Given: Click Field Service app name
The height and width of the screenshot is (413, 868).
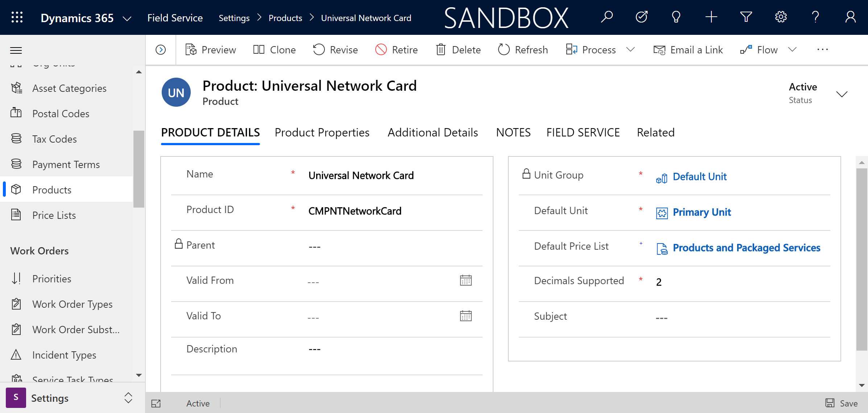Looking at the screenshot, I should click(x=175, y=18).
